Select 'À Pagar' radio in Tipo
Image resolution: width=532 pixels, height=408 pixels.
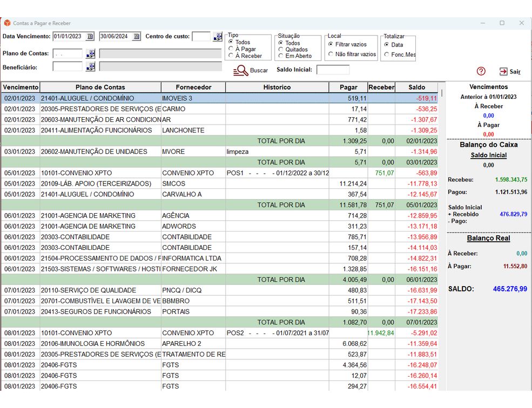click(231, 49)
